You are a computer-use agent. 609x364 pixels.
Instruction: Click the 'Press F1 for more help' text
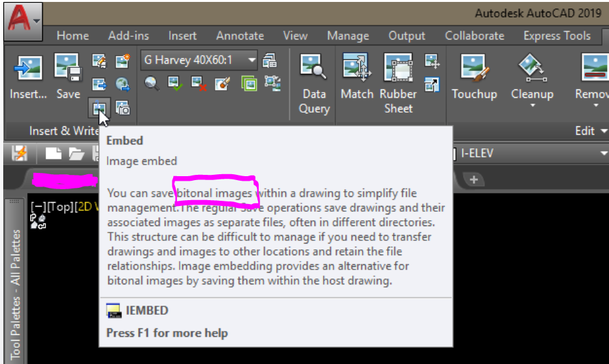[167, 333]
